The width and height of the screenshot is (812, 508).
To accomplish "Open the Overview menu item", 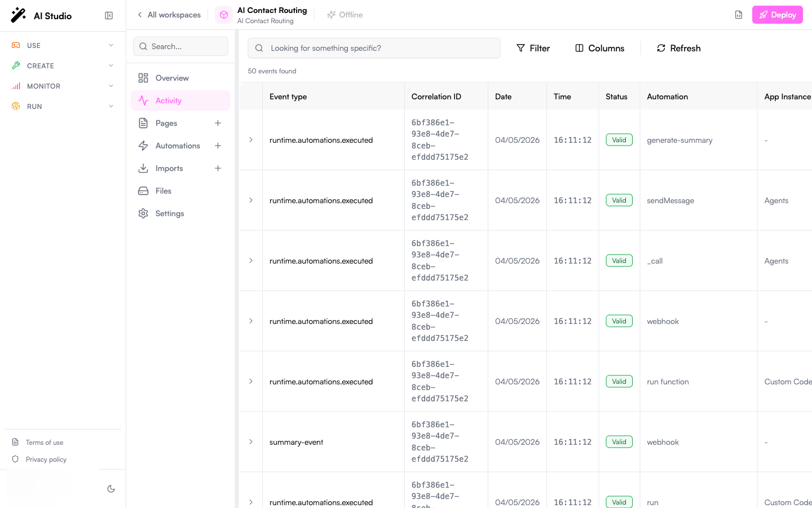I will click(180, 78).
